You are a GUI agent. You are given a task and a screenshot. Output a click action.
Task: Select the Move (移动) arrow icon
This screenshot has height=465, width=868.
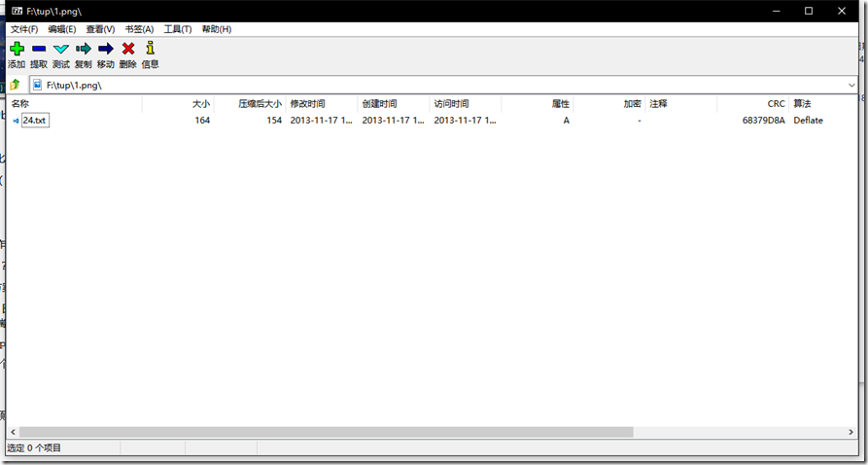tap(106, 49)
